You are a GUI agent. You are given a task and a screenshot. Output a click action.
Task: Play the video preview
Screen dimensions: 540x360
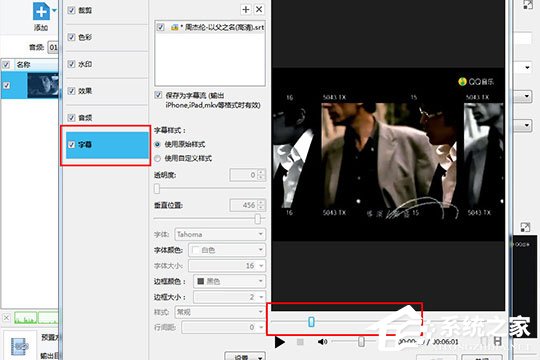[x=280, y=342]
